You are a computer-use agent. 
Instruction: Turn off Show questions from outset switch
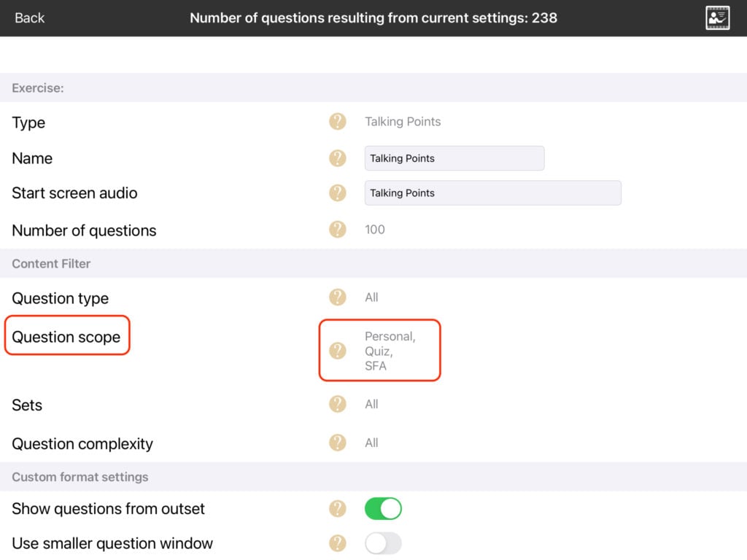(383, 508)
